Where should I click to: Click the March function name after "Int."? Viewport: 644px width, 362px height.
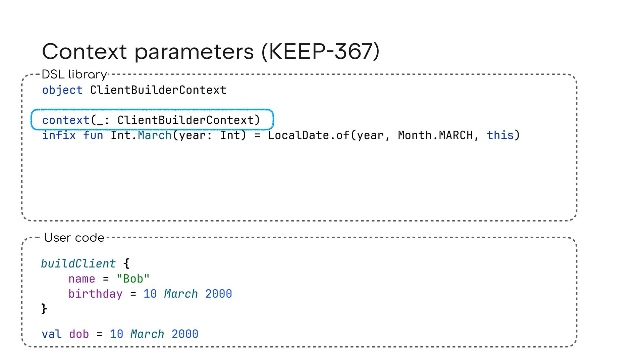(x=155, y=135)
